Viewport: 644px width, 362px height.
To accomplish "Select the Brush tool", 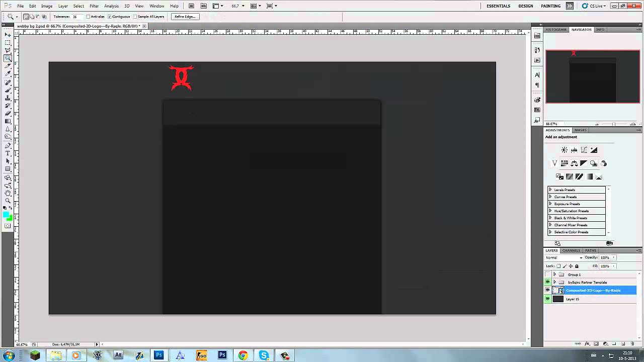I will point(8,89).
